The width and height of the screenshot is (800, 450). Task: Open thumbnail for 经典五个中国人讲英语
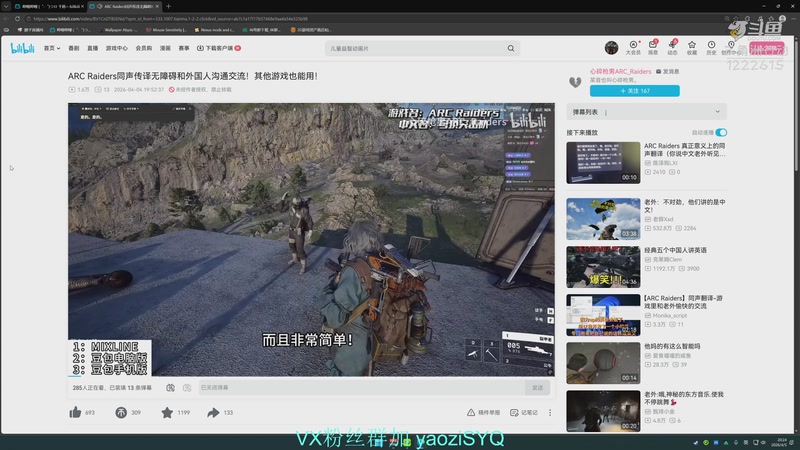[x=603, y=267]
